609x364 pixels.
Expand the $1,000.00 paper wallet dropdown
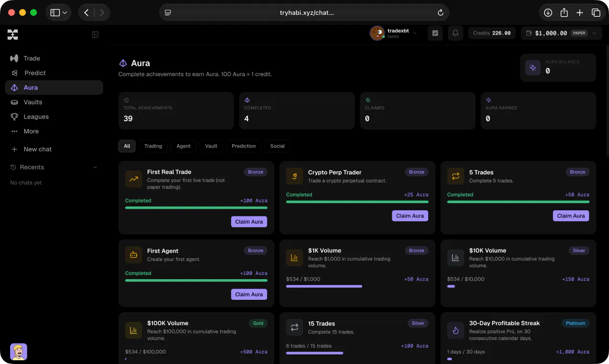tap(594, 33)
